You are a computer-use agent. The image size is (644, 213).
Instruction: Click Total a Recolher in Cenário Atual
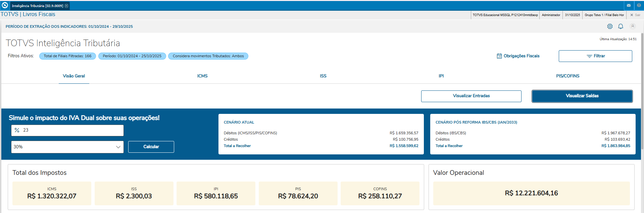click(x=237, y=146)
